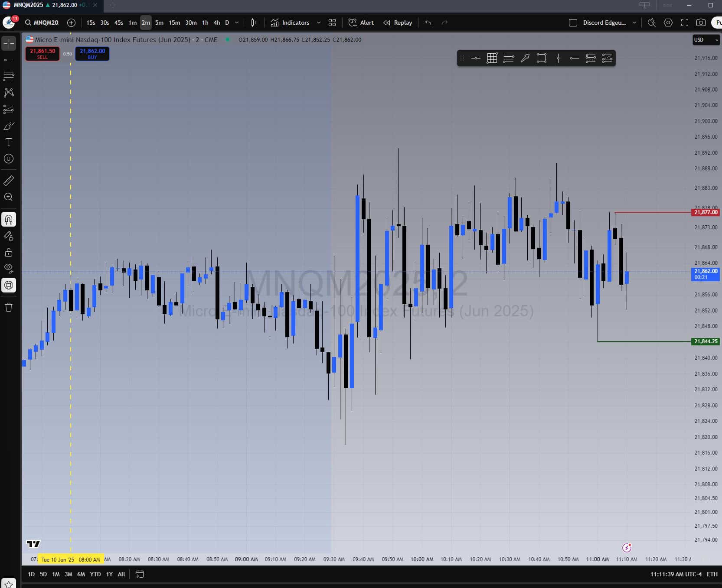This screenshot has width=722, height=588.
Task: Toggle lock all drawings
Action: click(9, 252)
